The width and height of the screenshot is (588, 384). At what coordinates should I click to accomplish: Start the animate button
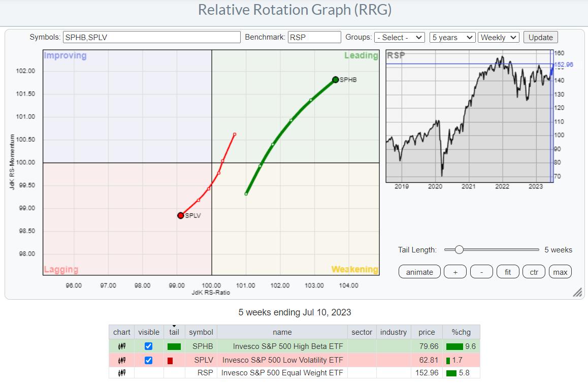pyautogui.click(x=419, y=272)
